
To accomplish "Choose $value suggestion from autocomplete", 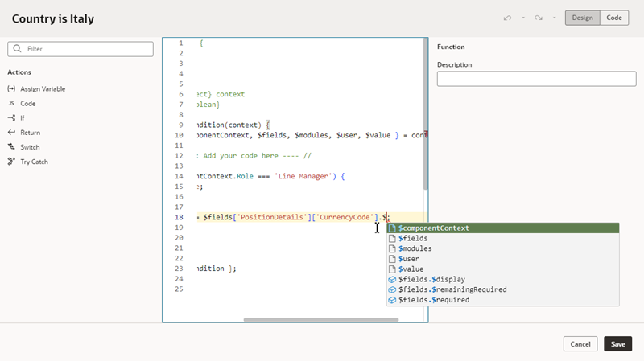I will (x=502, y=269).
